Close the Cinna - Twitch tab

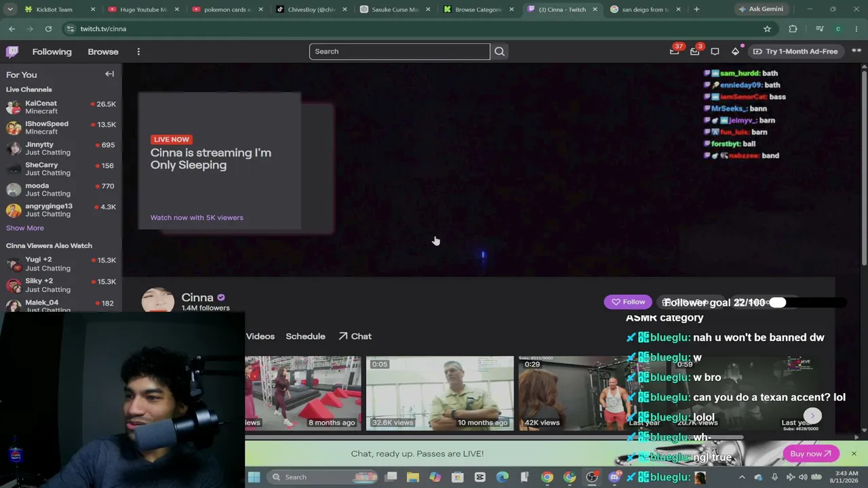tap(595, 9)
